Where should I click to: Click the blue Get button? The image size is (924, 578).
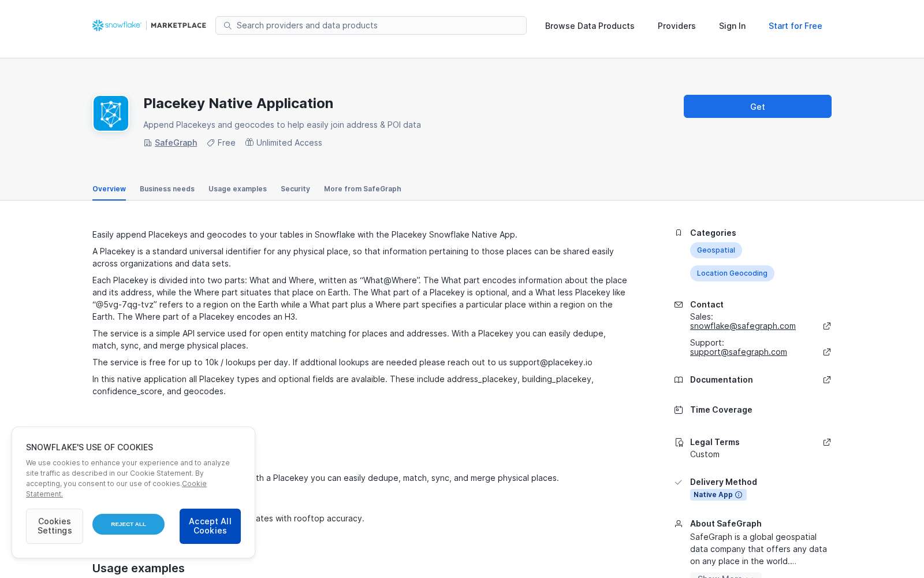click(x=758, y=106)
